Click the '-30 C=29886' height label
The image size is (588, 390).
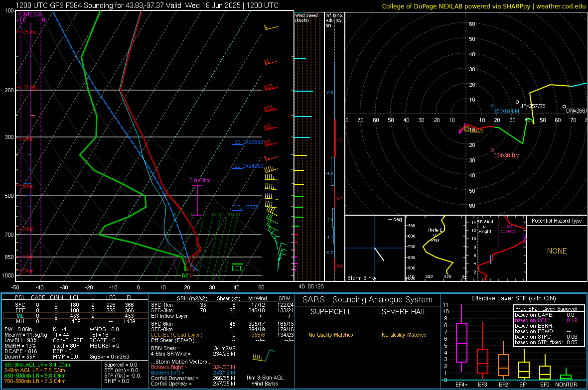(248, 142)
